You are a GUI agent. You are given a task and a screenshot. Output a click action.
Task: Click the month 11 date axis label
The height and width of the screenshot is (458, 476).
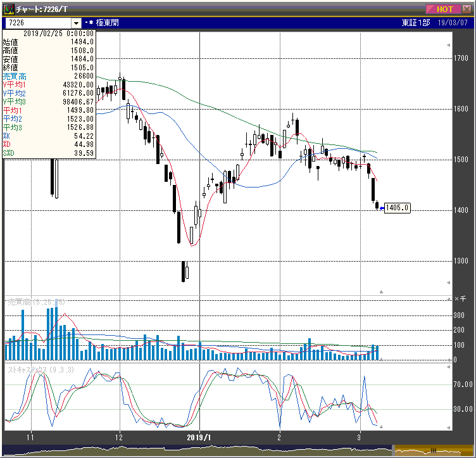tap(30, 438)
